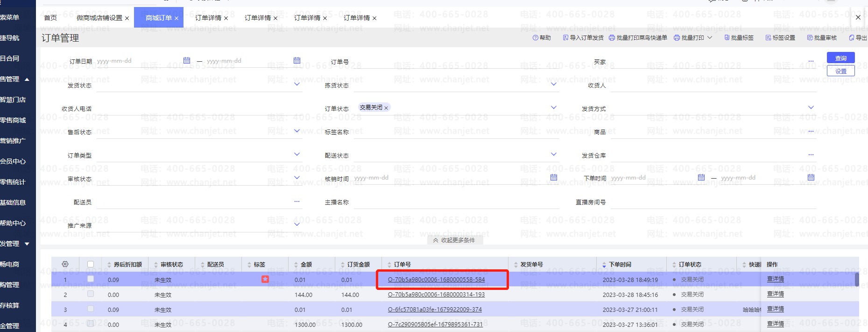The image size is (868, 332).
Task: Expand the 拣货状态 dropdown
Action: click(x=554, y=84)
